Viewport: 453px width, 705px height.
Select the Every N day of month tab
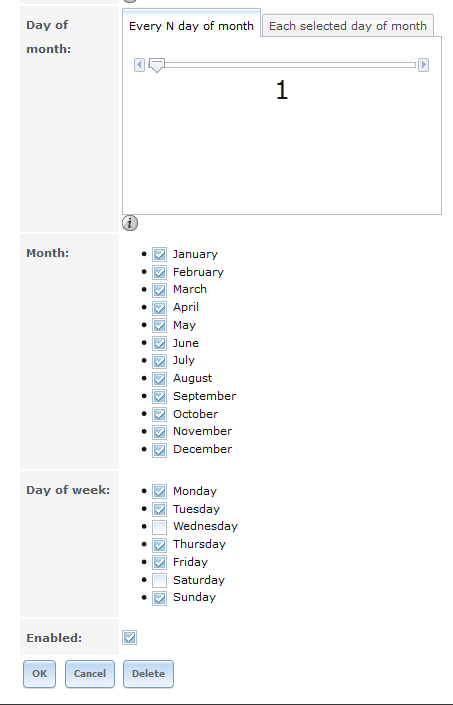click(x=191, y=26)
